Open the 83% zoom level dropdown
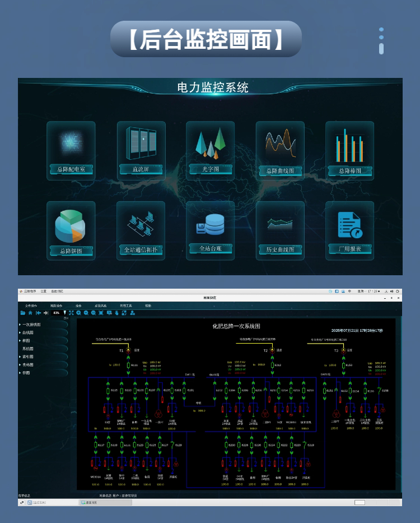420x523 pixels. pos(65,313)
